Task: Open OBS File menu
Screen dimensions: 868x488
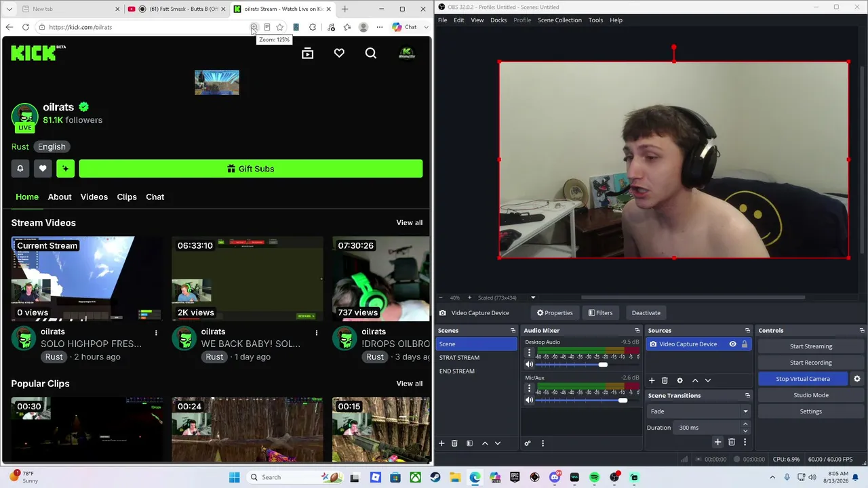Action: click(x=442, y=20)
